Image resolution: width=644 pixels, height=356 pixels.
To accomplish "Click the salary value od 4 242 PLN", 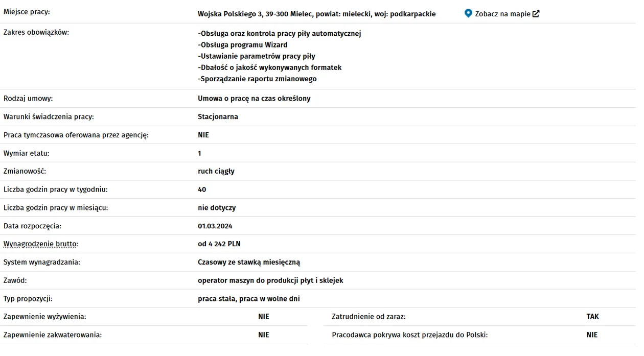I will (x=219, y=244).
